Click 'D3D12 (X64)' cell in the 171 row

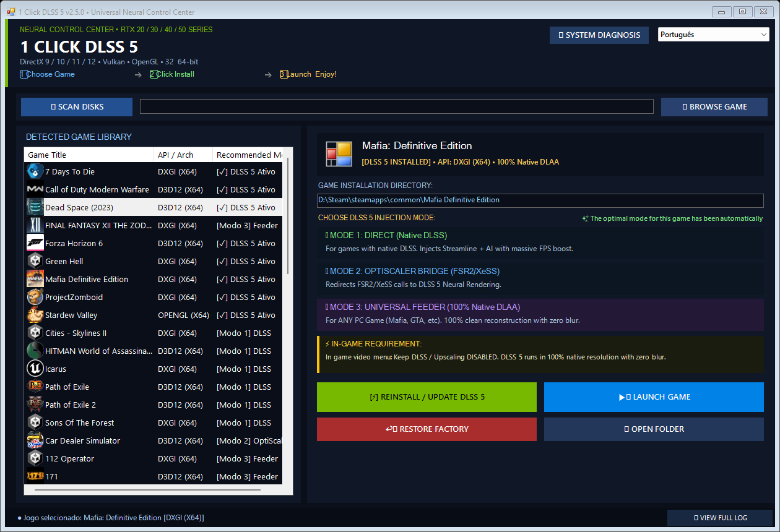pyautogui.click(x=180, y=476)
